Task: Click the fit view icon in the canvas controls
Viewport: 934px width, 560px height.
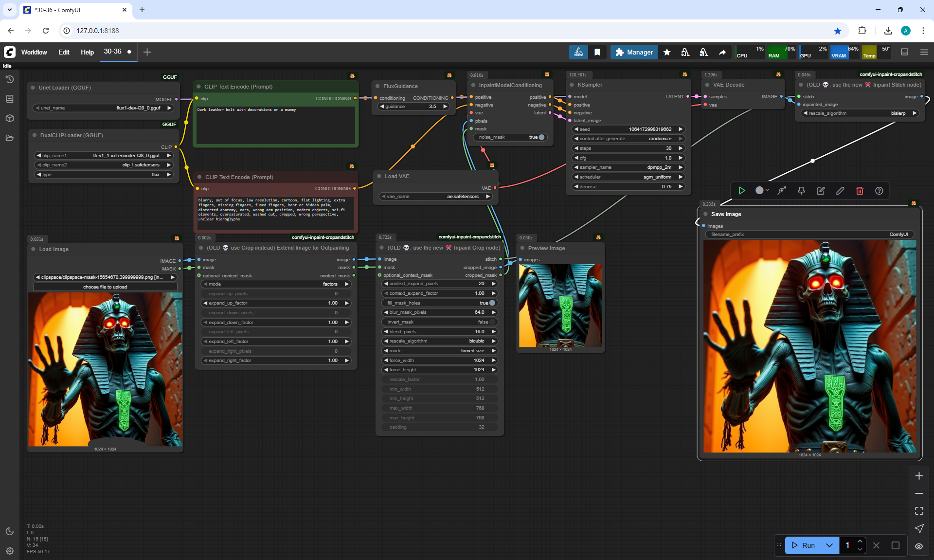Action: 919,511
